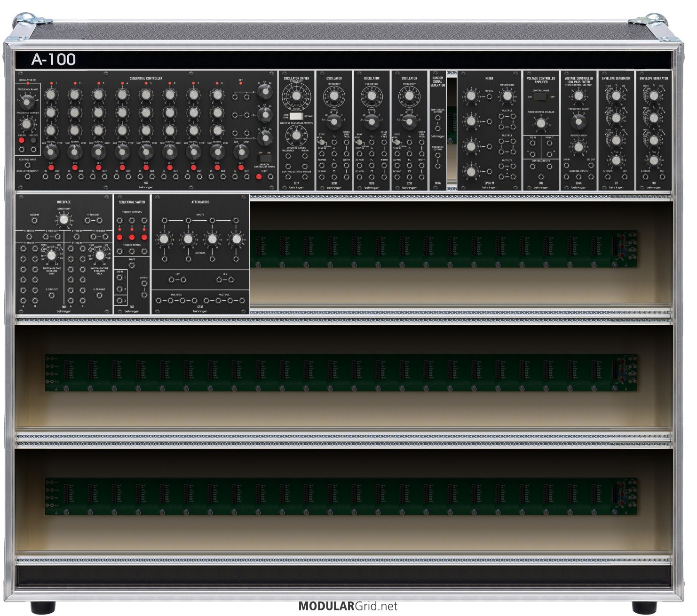
Task: Flip the Sync switch on rightmost 921B Oscillator
Action: pos(397,142)
